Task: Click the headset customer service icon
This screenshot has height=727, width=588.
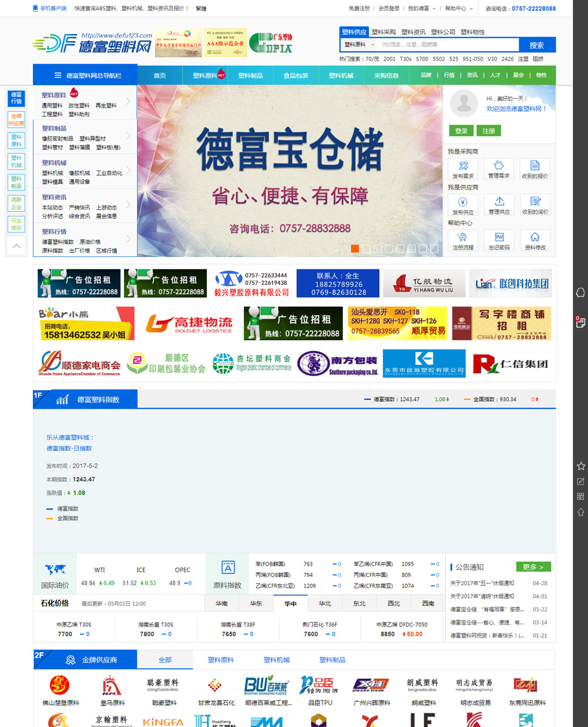Action: (580, 293)
